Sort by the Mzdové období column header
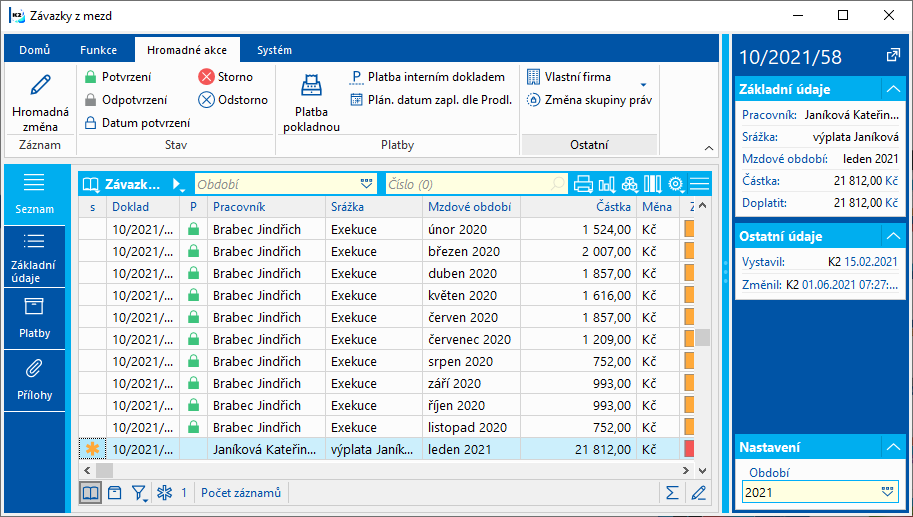 (x=472, y=207)
